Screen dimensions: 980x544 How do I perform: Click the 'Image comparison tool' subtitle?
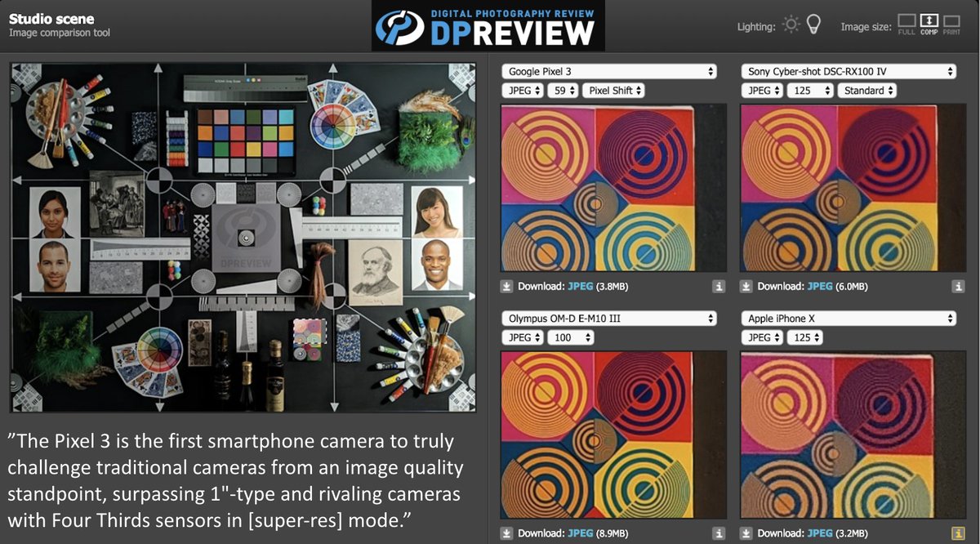click(60, 33)
